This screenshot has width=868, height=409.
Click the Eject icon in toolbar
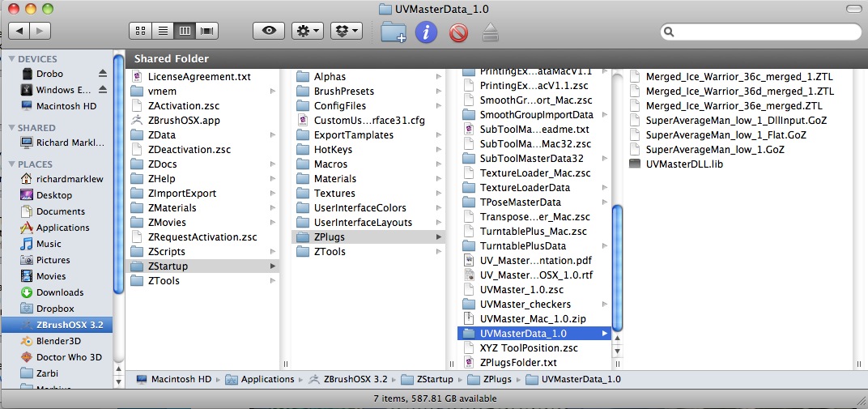[491, 32]
